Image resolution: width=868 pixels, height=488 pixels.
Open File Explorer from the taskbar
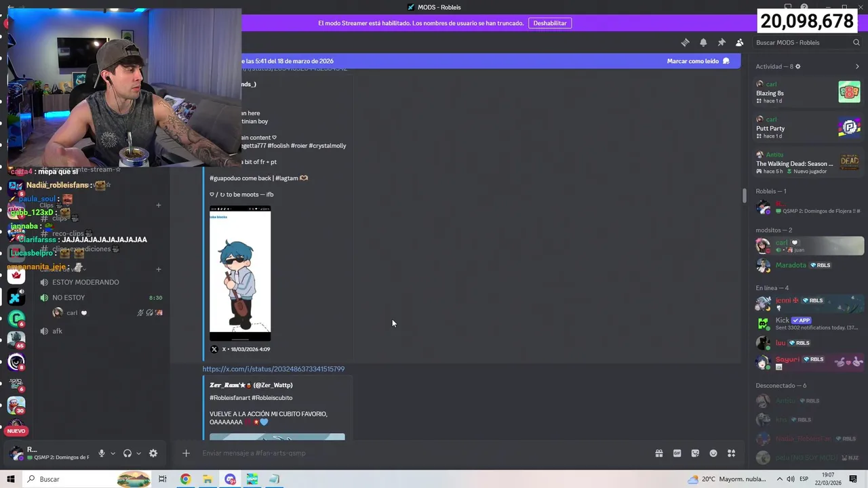pos(208,479)
